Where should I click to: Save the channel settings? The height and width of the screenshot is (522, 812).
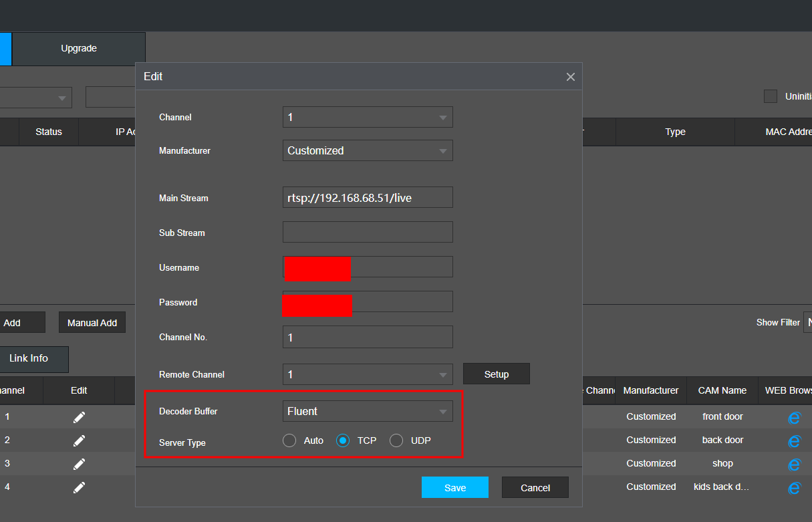click(455, 487)
